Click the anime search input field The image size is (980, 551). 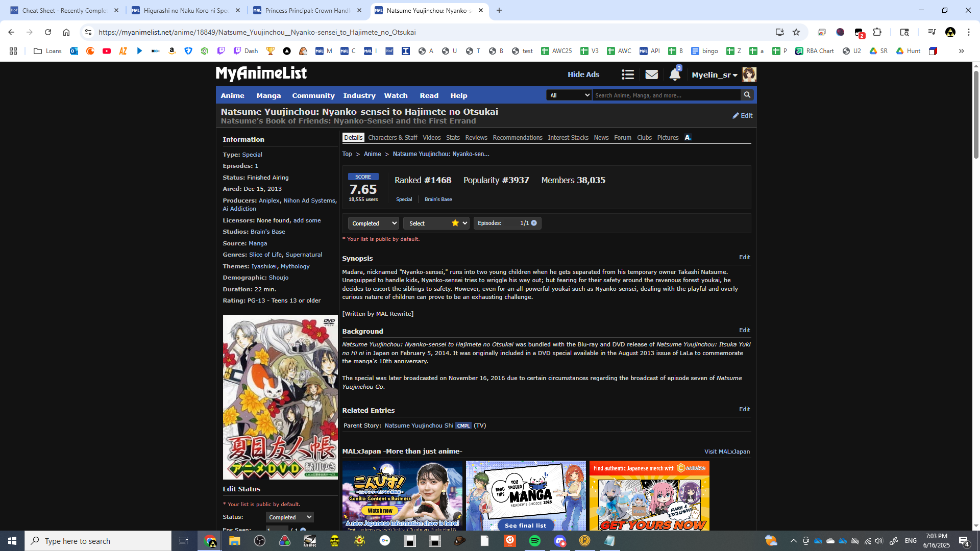click(666, 95)
